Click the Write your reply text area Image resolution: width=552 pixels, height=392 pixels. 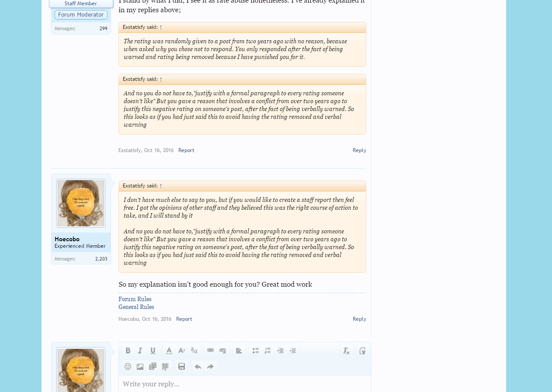(x=245, y=384)
